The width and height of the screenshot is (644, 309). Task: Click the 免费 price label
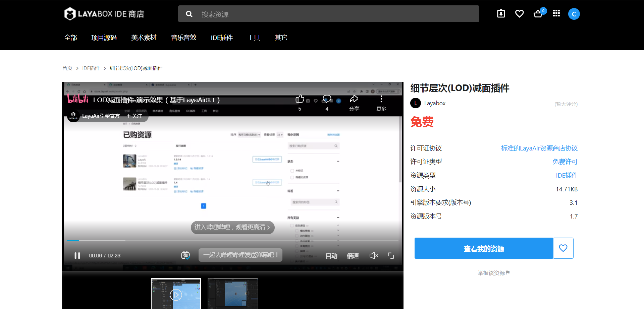click(422, 122)
